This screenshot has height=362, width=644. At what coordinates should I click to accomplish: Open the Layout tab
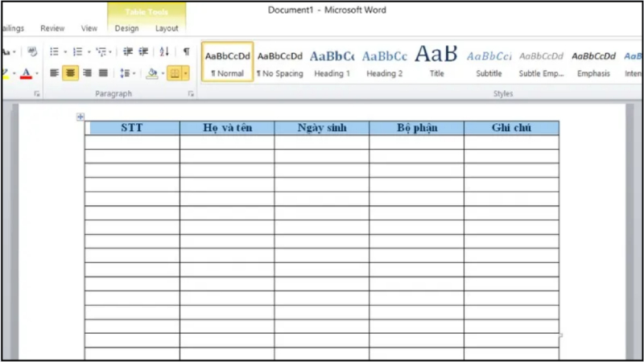click(x=167, y=28)
